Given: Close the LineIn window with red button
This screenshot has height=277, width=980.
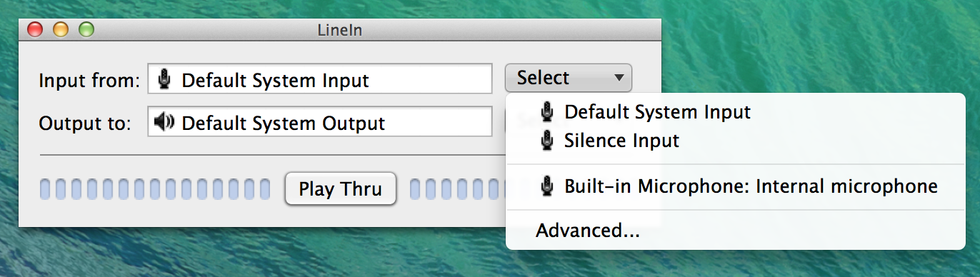Looking at the screenshot, I should 35,30.
